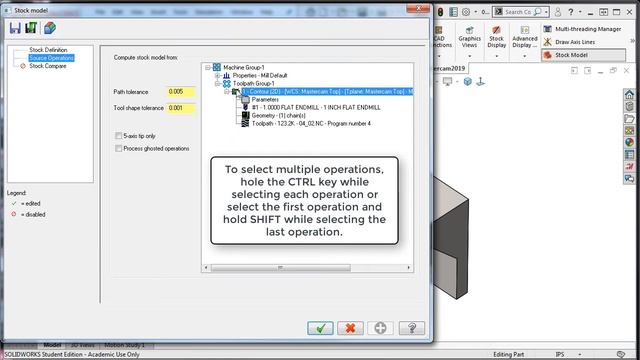640x360 pixels.
Task: Select #1 - 1.0000 FLAT ENDMILL tool row
Action: point(316,107)
